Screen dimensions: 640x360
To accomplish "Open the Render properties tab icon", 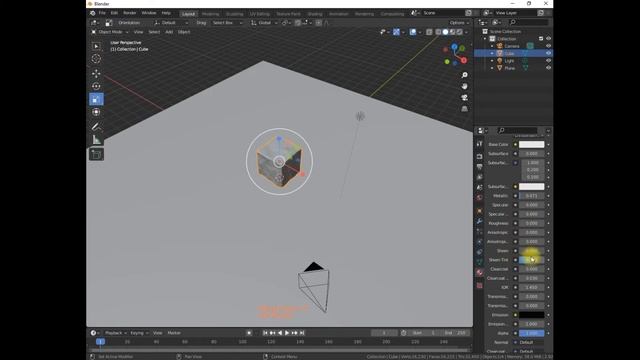I will click(x=480, y=156).
